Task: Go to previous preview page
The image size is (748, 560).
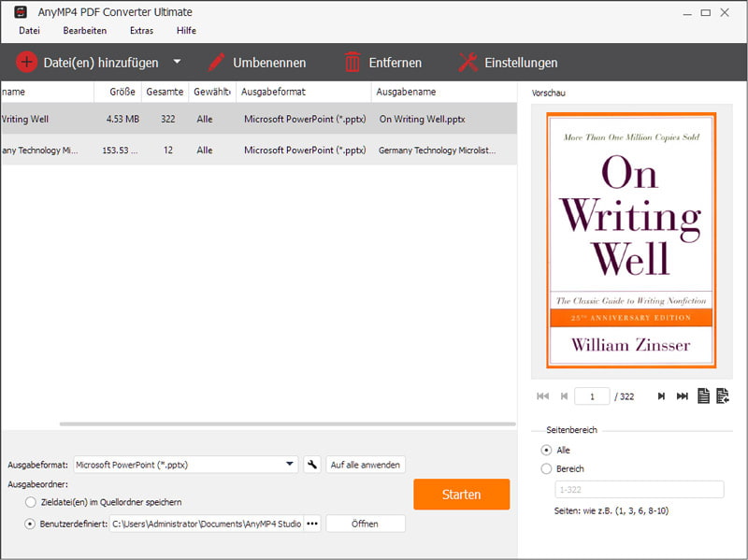Action: (564, 395)
